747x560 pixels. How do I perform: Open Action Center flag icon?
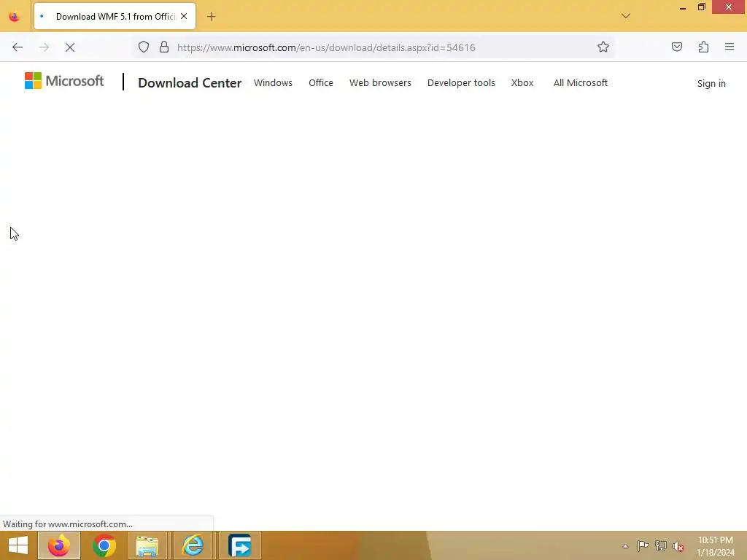point(643,545)
